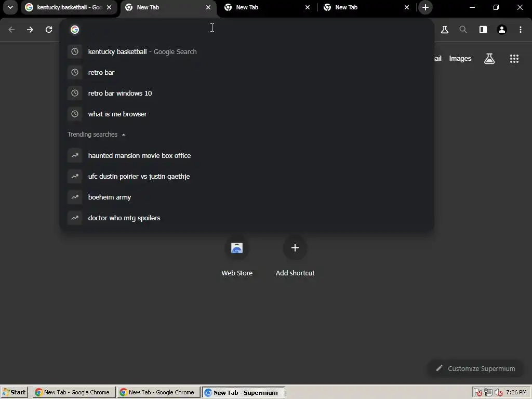This screenshot has height=399, width=532.
Task: Open the tab search dropdown arrow
Action: pyautogui.click(x=10, y=7)
